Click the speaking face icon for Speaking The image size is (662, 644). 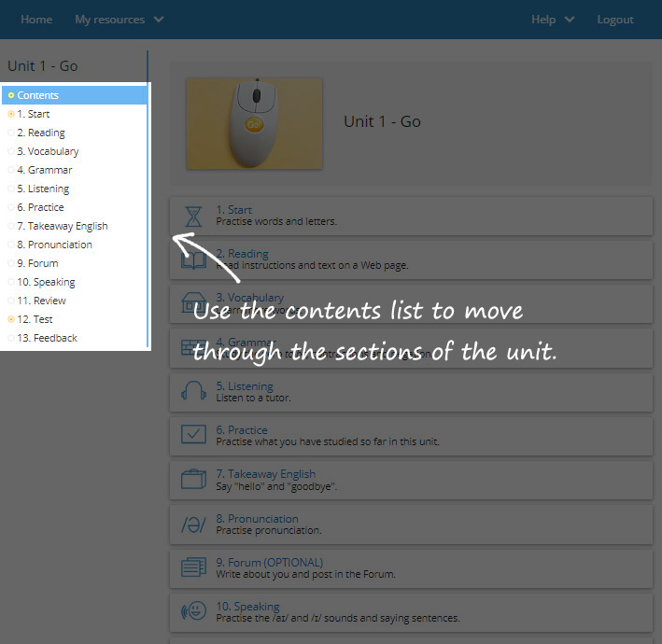[193, 612]
